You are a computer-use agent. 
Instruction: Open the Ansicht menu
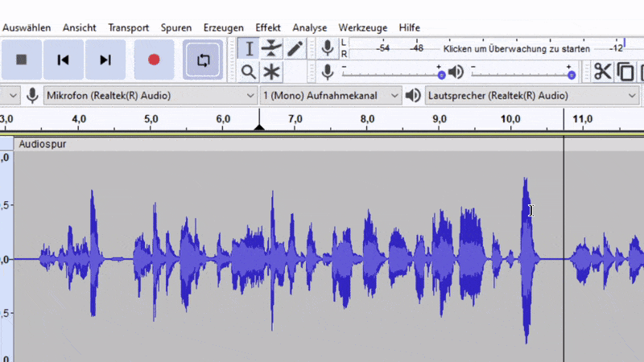pos(79,28)
